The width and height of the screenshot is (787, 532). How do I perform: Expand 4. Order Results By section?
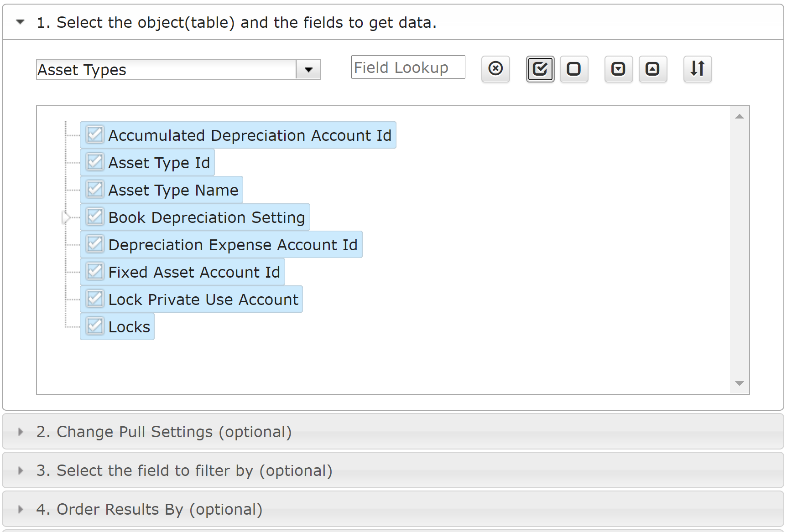pyautogui.click(x=393, y=509)
